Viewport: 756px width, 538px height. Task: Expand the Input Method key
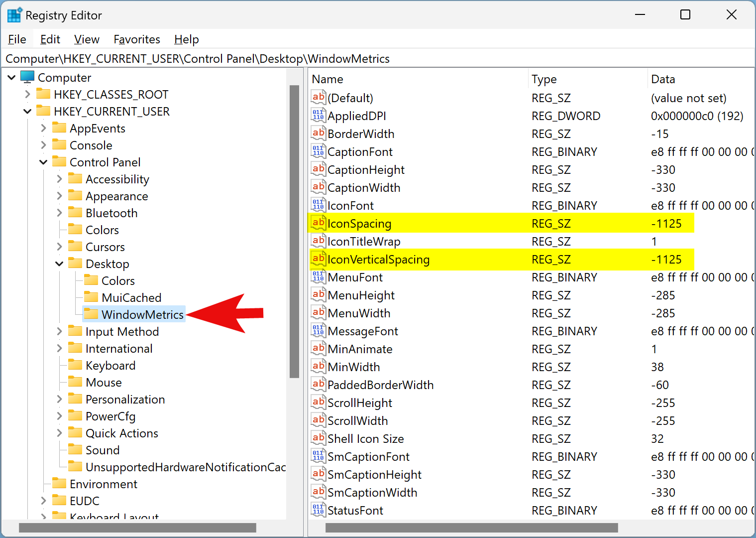(x=59, y=331)
